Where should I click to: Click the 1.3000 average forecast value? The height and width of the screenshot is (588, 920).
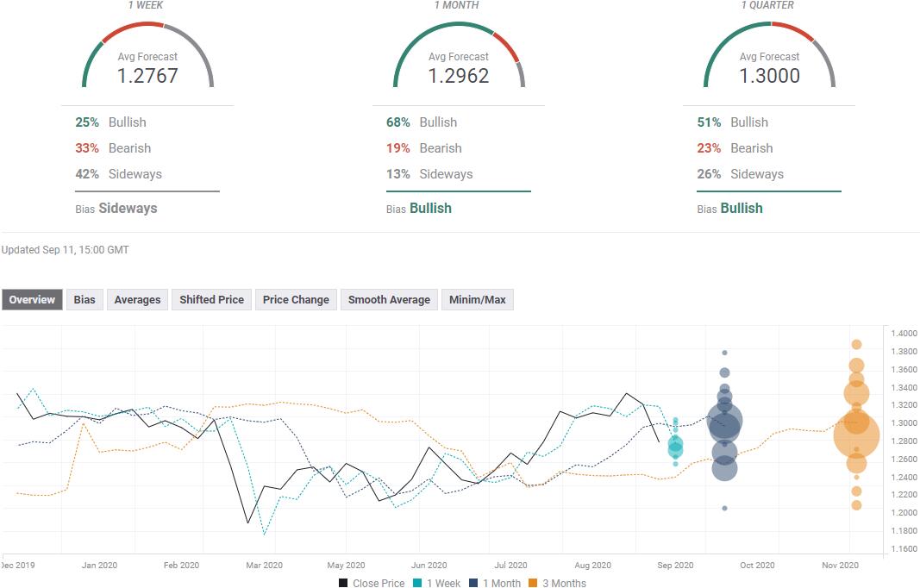(769, 76)
